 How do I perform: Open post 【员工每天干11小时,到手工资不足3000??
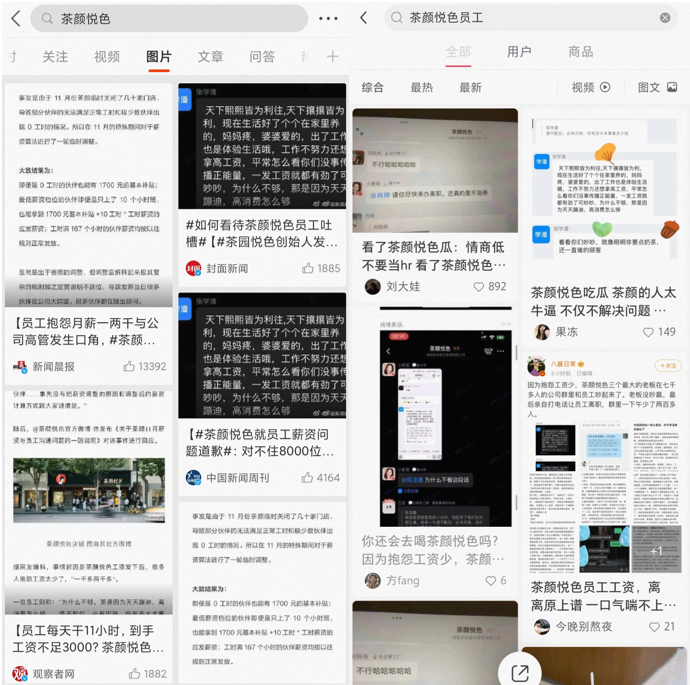point(88,639)
